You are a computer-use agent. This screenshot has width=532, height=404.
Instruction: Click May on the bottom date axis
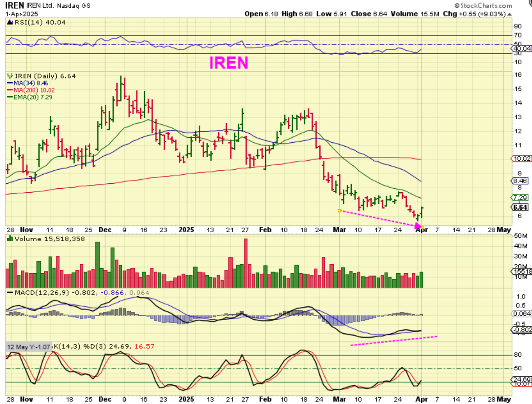click(x=504, y=400)
